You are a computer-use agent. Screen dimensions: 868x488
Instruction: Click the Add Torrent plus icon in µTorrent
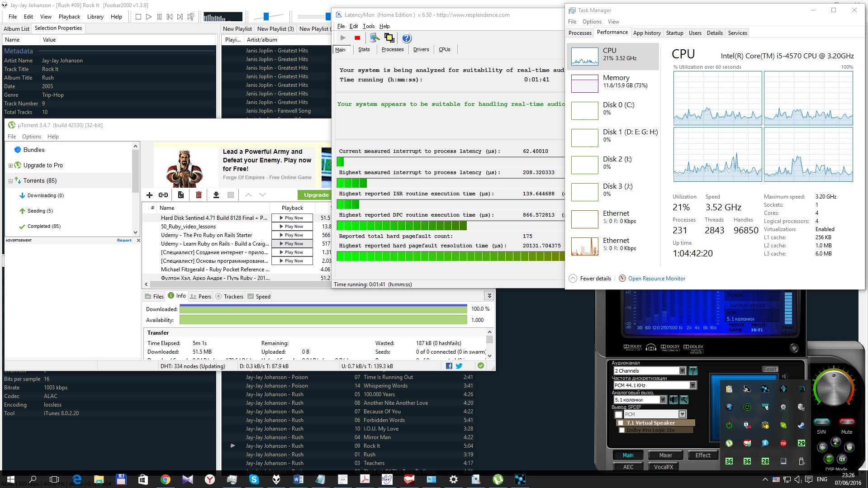pyautogui.click(x=149, y=195)
